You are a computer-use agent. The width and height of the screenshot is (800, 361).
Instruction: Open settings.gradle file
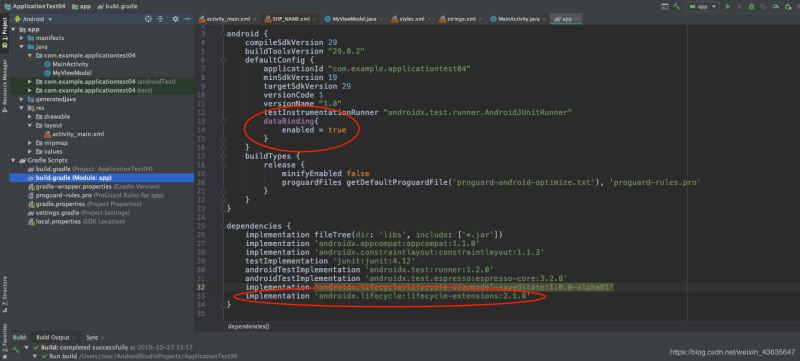click(79, 213)
